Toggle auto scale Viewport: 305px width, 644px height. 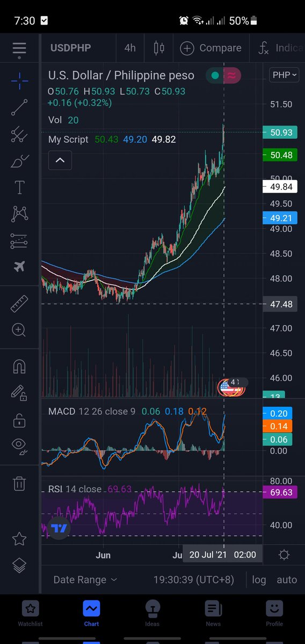(287, 580)
